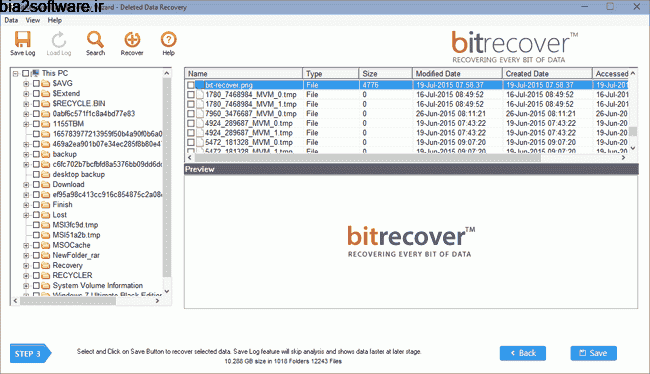
Task: Click file icon of 7960_3476687_MVM_0.tmp
Action: [200, 114]
